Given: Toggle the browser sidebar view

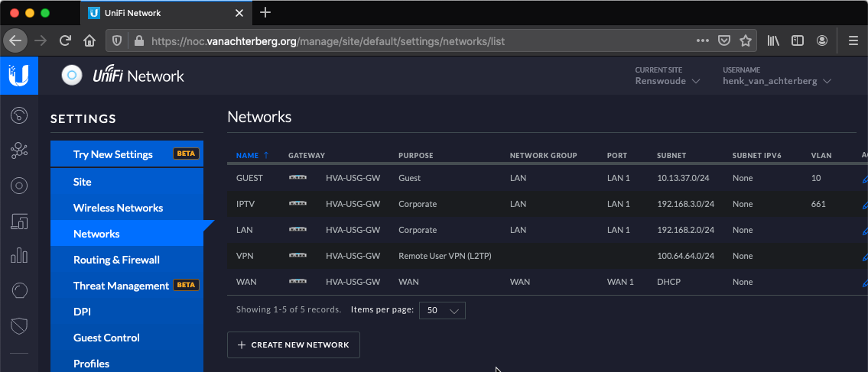Looking at the screenshot, I should click(x=797, y=40).
